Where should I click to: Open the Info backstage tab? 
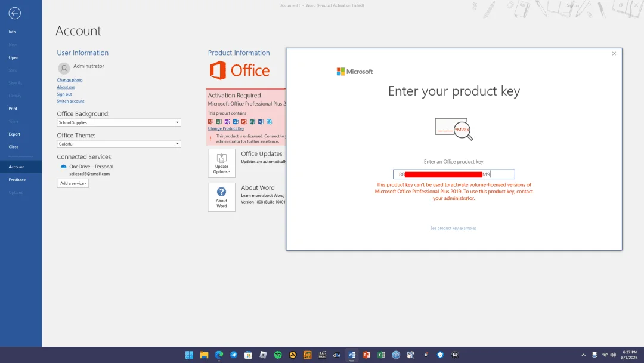13,32
